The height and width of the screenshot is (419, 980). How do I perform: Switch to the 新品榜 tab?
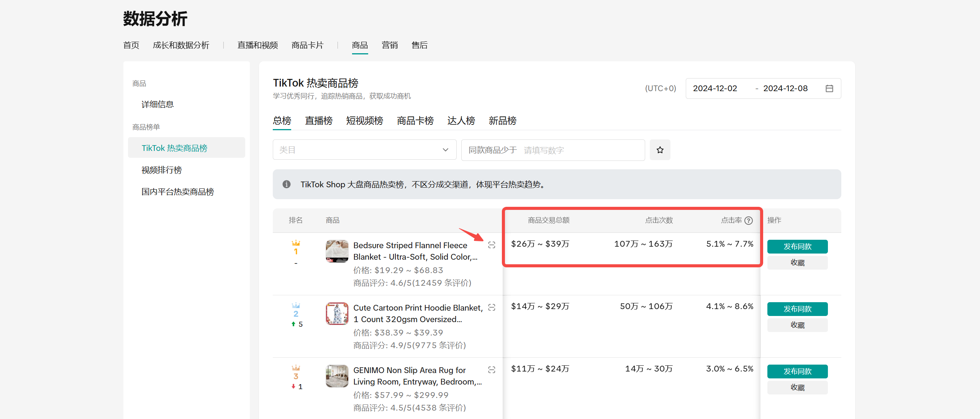pos(502,121)
